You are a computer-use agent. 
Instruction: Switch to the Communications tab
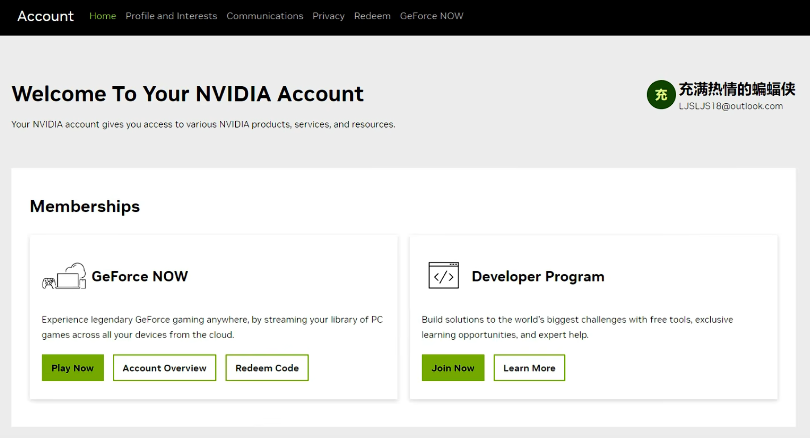[x=264, y=16]
